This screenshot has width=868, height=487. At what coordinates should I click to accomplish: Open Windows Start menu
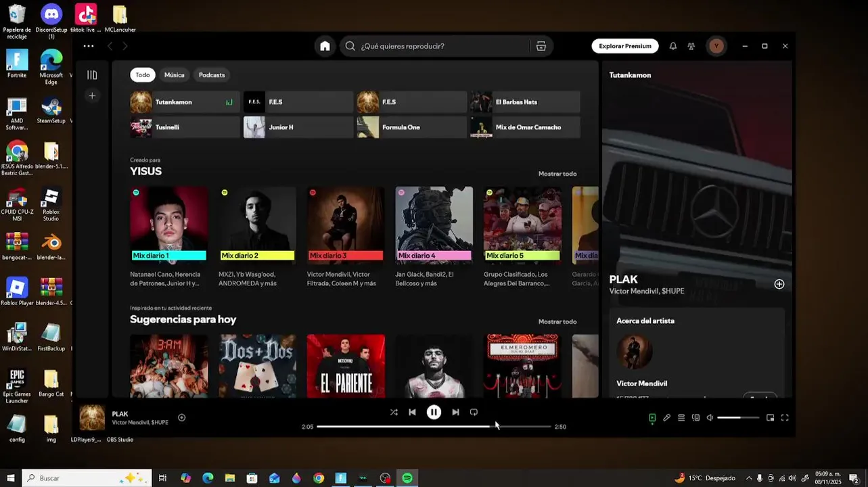(11, 478)
